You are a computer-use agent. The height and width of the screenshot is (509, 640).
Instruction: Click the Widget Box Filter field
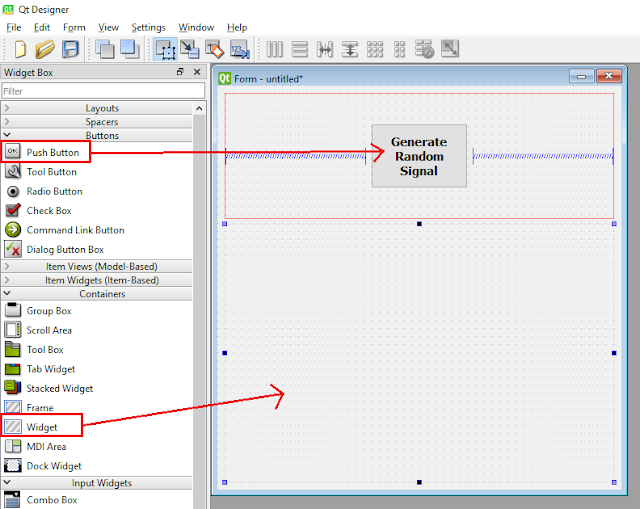pos(103,91)
